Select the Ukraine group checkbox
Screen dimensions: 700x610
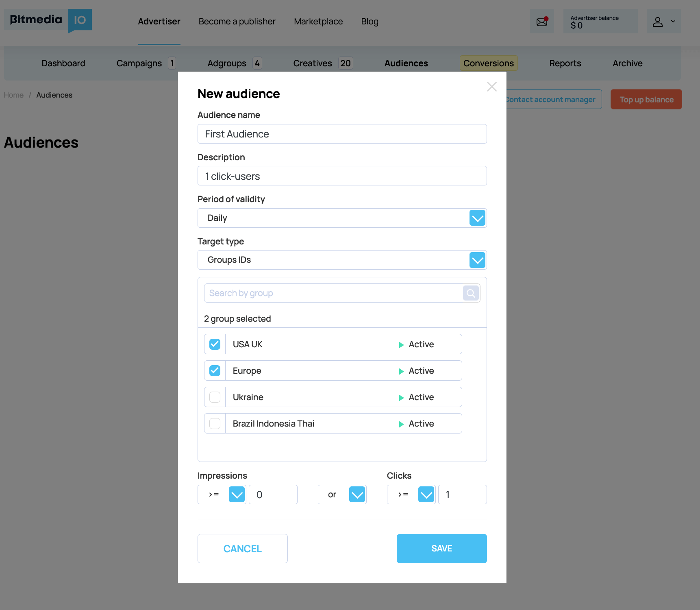pyautogui.click(x=214, y=397)
